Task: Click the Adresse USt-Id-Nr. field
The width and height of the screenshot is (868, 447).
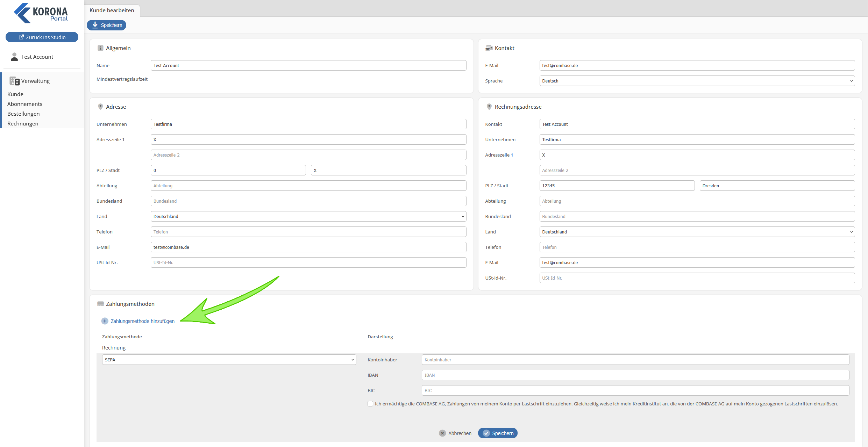Action: pos(308,262)
